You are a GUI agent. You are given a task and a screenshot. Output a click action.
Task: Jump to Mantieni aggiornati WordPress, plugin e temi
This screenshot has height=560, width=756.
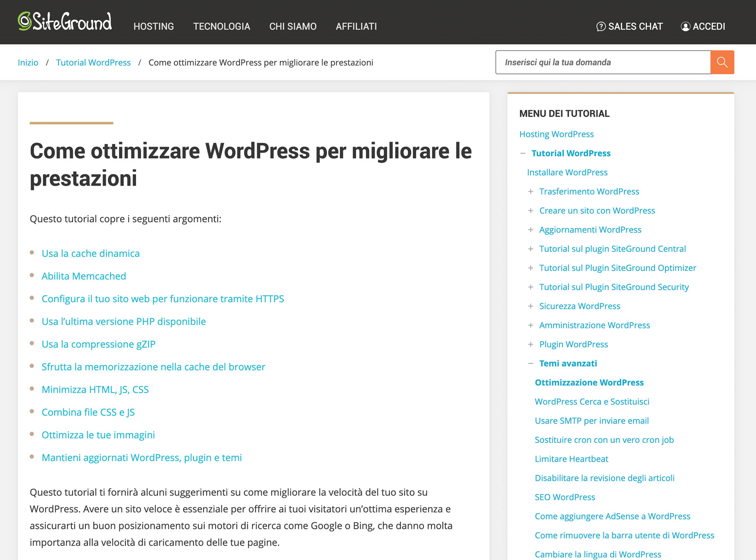(142, 458)
